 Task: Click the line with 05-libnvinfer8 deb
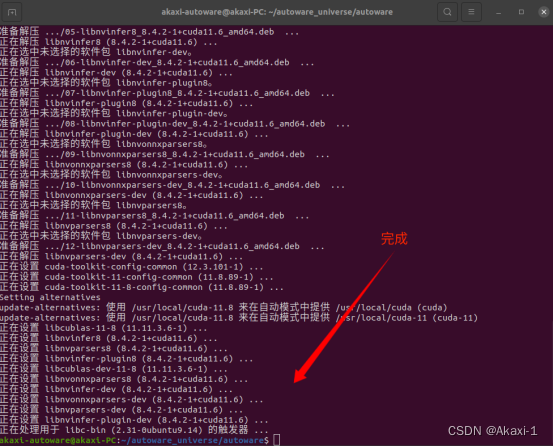149,32
